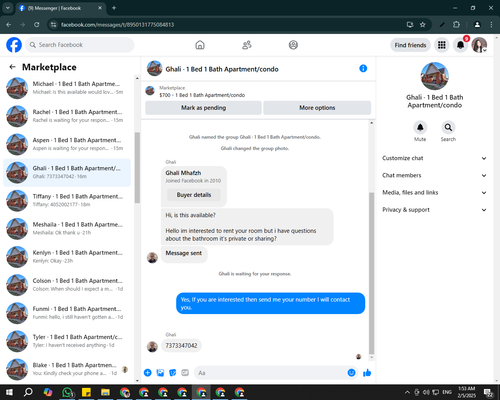Open the Facebook menu grid icon

click(x=442, y=45)
